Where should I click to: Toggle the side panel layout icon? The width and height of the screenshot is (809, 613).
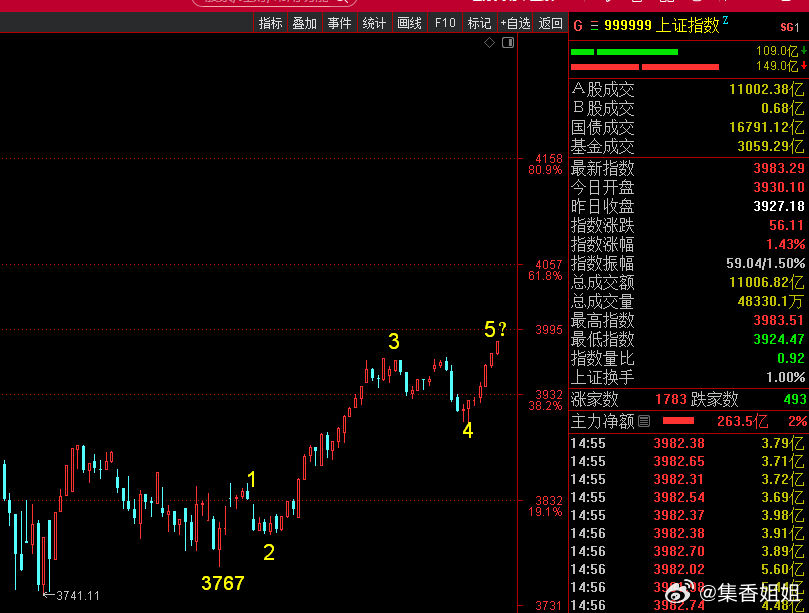[508, 43]
